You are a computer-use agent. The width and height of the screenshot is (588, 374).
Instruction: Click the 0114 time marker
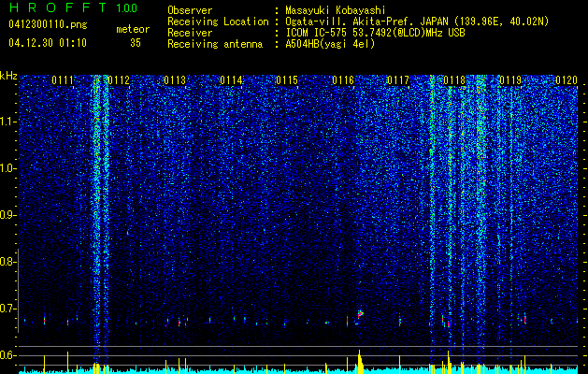[x=231, y=80]
